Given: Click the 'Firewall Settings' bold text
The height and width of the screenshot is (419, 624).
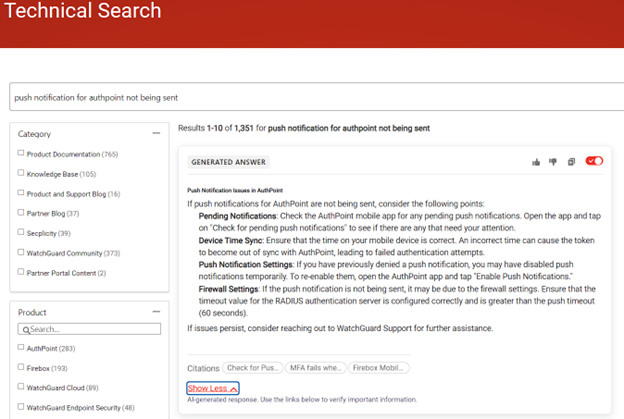Looking at the screenshot, I should (x=228, y=289).
